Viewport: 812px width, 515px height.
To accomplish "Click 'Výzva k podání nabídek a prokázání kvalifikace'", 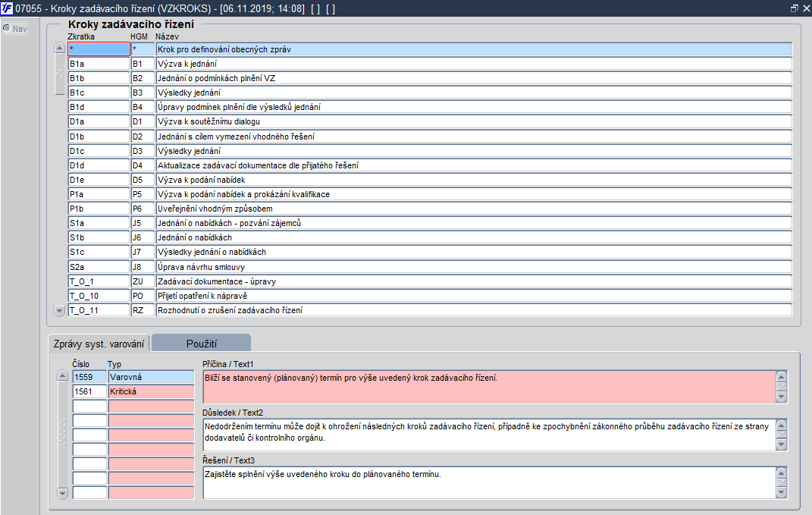I will (474, 194).
